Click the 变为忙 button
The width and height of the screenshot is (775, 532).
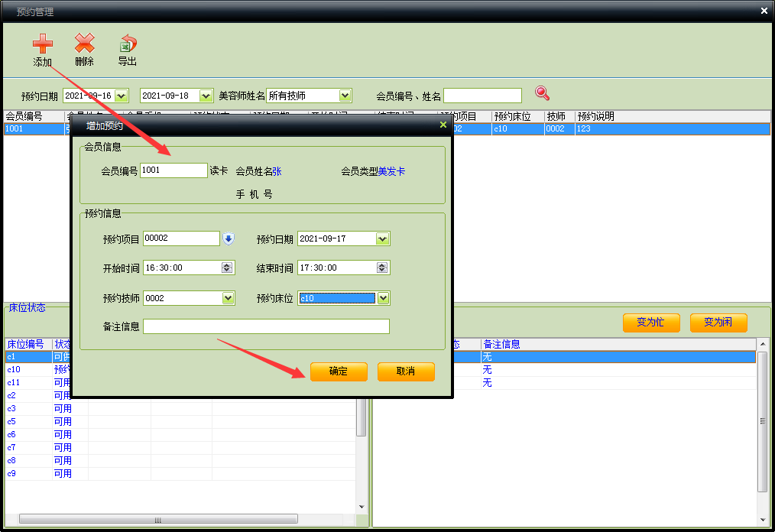click(650, 323)
